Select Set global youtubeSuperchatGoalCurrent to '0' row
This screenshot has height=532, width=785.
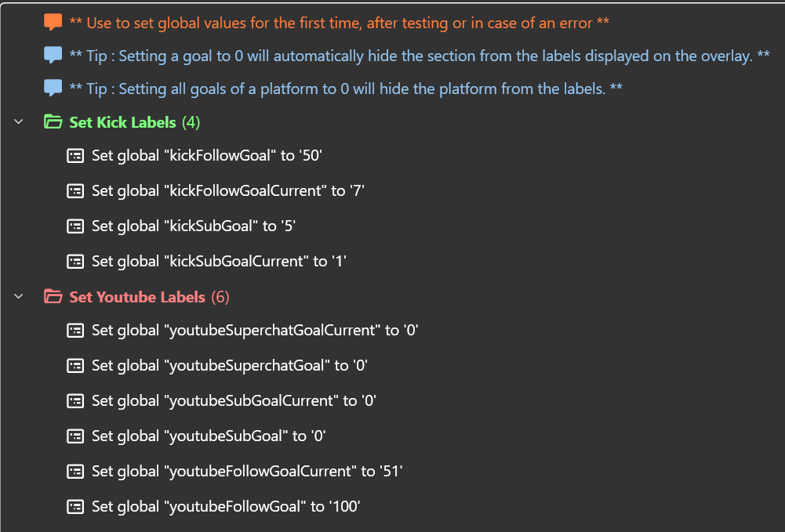[x=255, y=330]
